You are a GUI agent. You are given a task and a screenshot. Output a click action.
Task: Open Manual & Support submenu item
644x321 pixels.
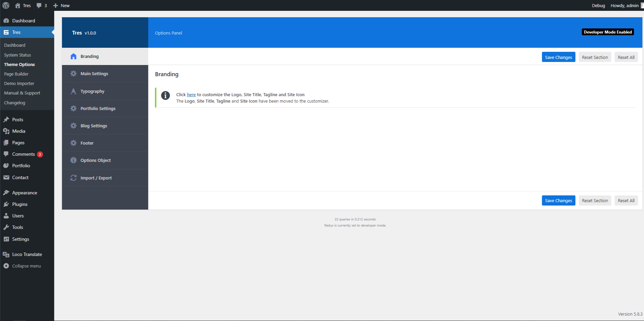[x=22, y=93]
